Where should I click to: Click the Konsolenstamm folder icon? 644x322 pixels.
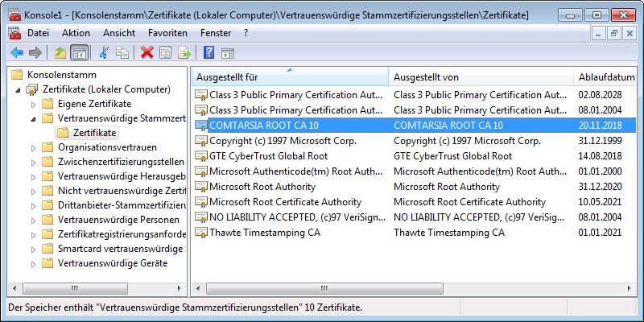point(17,75)
